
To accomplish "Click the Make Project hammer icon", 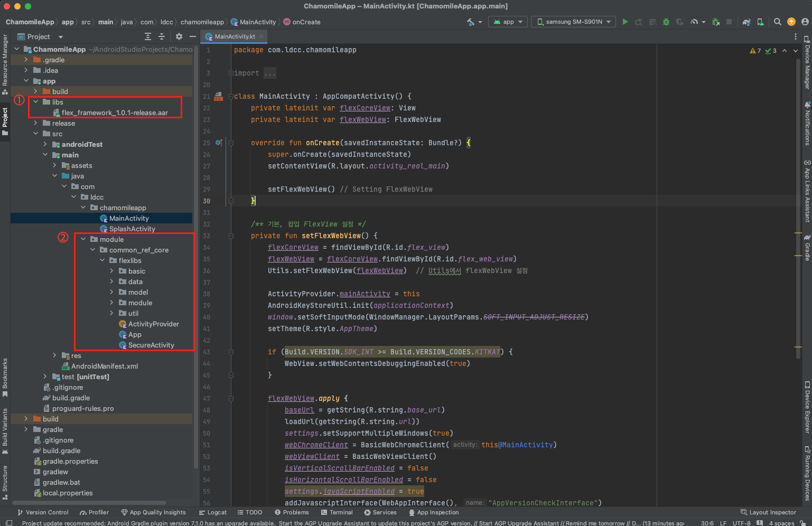I will [470, 22].
